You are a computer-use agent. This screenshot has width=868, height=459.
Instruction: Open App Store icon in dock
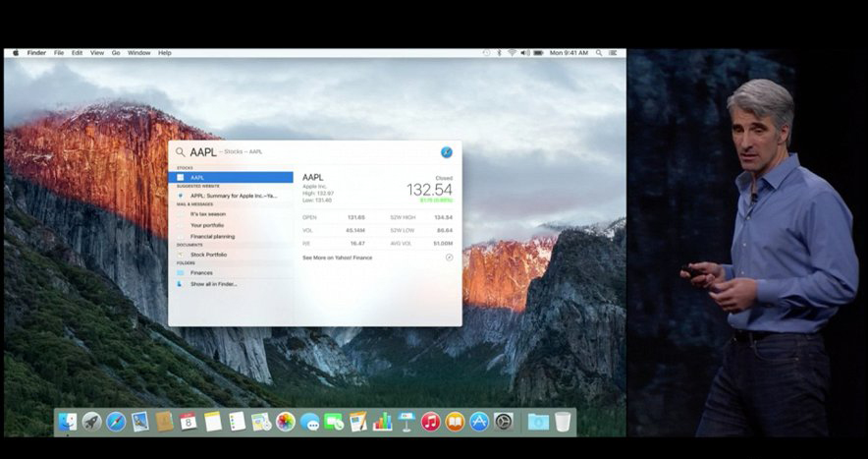click(479, 422)
